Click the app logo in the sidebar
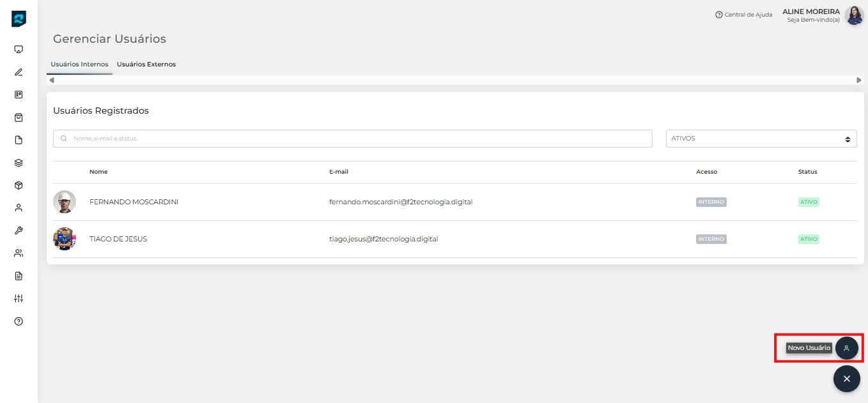Image resolution: width=868 pixels, height=403 pixels. point(19,19)
